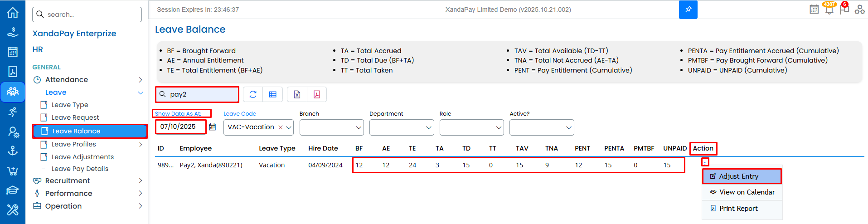The height and width of the screenshot is (224, 868).
Task: Open the organization hierarchy icon
Action: [x=859, y=9]
